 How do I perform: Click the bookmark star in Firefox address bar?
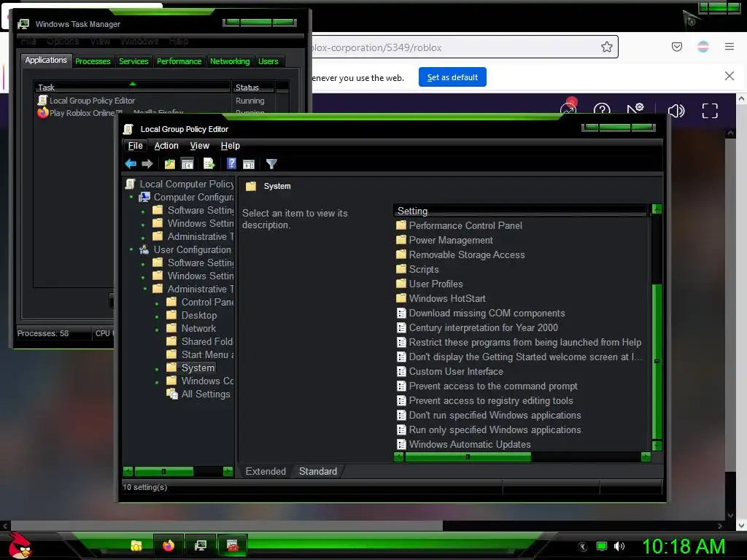point(606,47)
